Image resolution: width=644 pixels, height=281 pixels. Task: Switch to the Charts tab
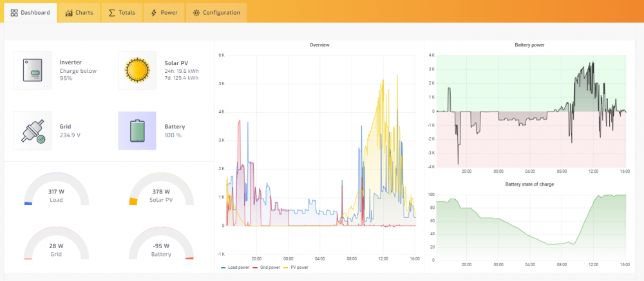(x=79, y=13)
